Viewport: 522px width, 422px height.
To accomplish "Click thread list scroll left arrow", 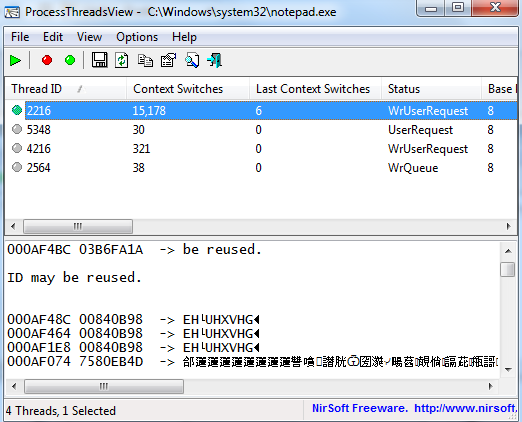I will point(13,226).
